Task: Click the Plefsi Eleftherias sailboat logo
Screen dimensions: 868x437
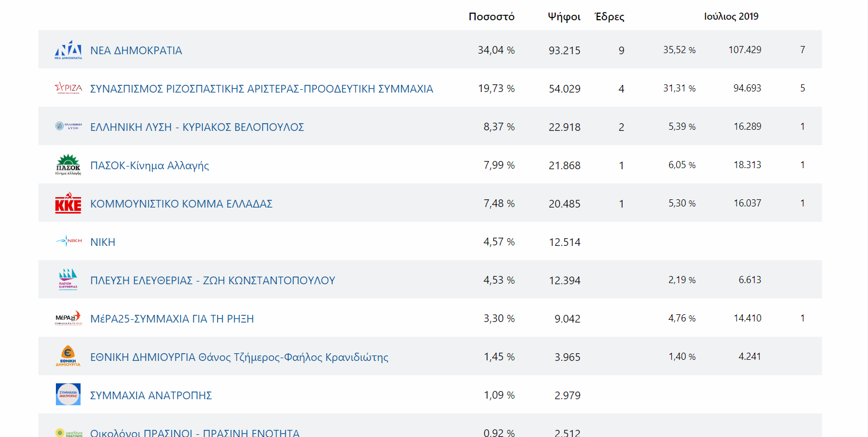Action: 68,279
